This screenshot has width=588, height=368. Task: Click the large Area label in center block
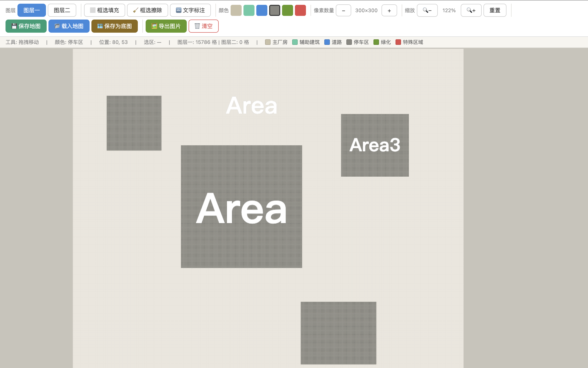[x=241, y=208]
